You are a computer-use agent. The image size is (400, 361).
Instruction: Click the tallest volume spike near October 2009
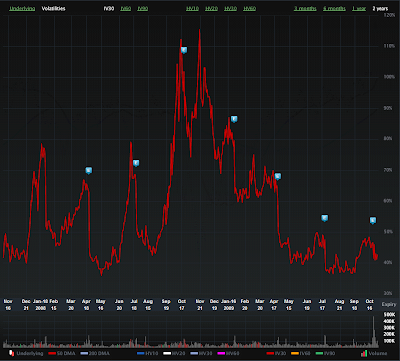[373, 331]
